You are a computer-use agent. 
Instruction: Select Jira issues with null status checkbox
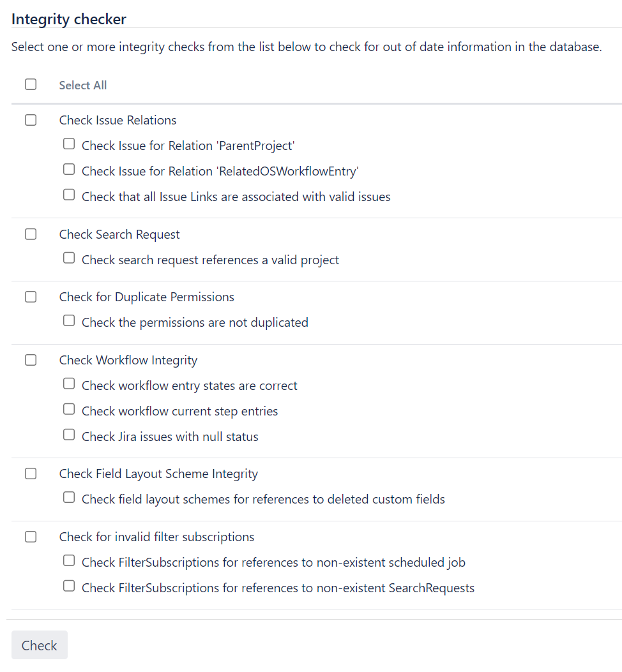click(x=69, y=435)
